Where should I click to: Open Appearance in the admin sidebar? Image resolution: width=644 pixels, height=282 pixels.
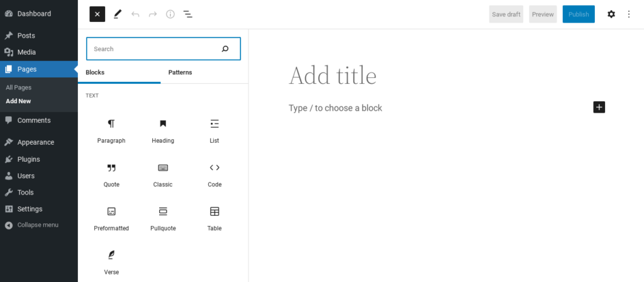39,142
